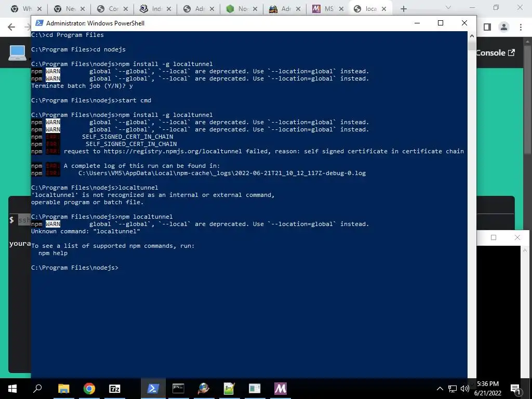Viewport: 532px width, 399px height.
Task: Open 7-Zip from the taskbar
Action: point(115,389)
